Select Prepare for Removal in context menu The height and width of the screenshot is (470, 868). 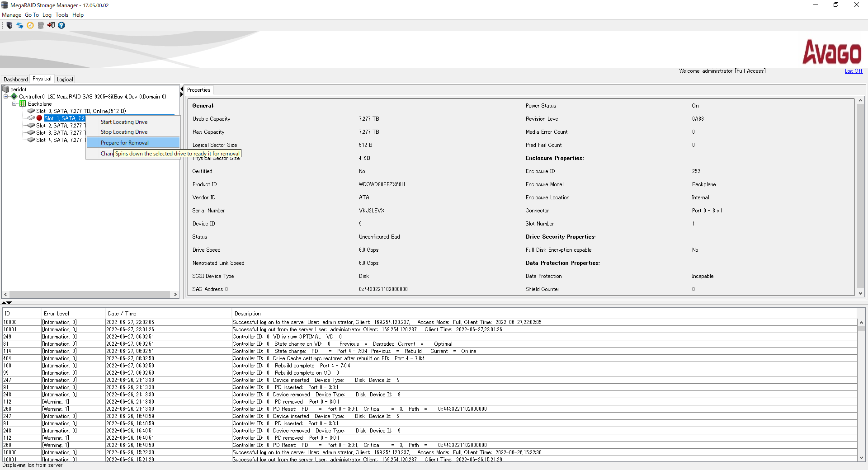(133, 143)
